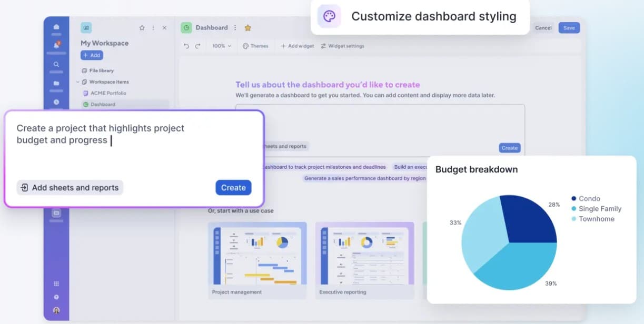Collapse the Workspace items chevron
Screen dimensions: 644x324
coord(77,82)
